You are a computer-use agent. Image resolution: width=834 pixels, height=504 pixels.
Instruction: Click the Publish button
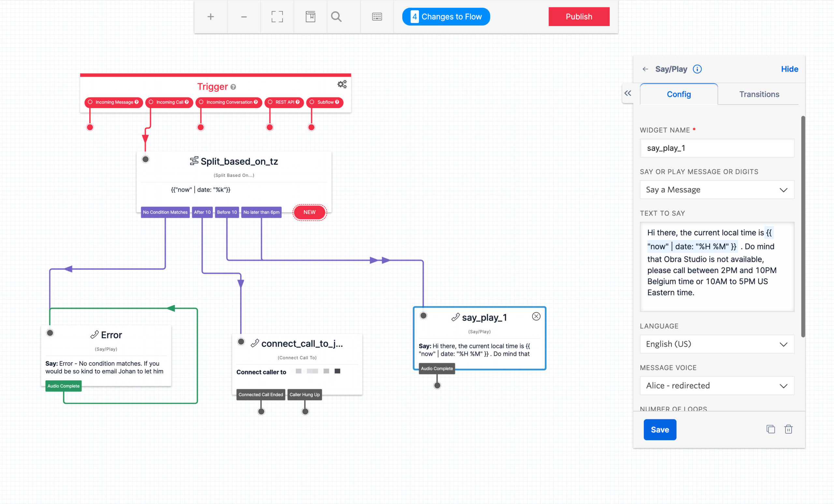click(x=579, y=17)
